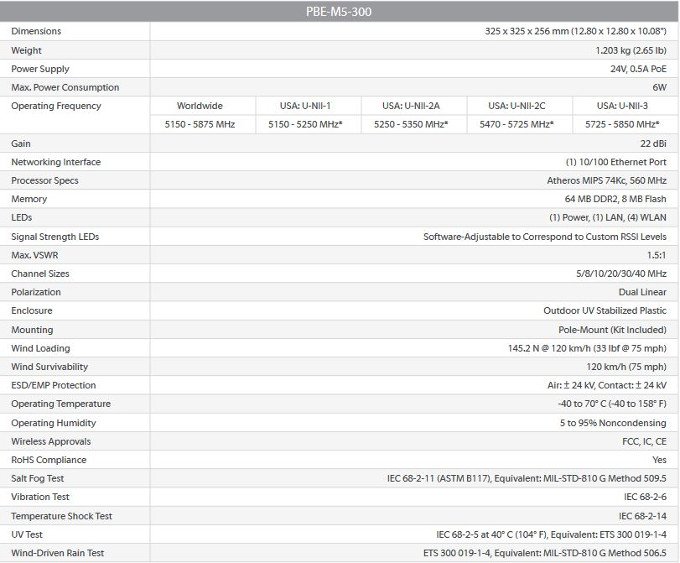Click the Software-Adjustable RSSI Levels value
Image resolution: width=680 pixels, height=563 pixels.
pyautogui.click(x=545, y=237)
